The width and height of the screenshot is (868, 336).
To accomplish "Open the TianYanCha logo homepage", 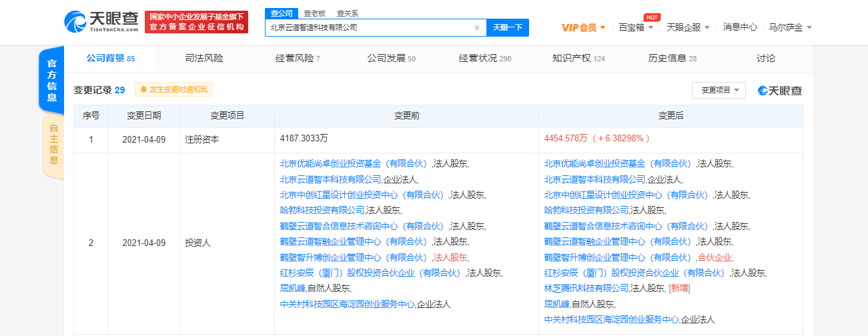I will [101, 23].
